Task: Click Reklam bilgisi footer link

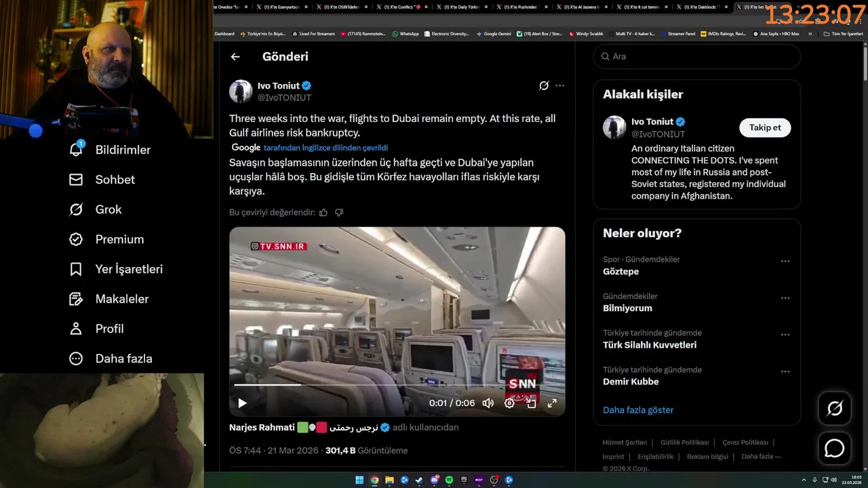Action: click(707, 457)
